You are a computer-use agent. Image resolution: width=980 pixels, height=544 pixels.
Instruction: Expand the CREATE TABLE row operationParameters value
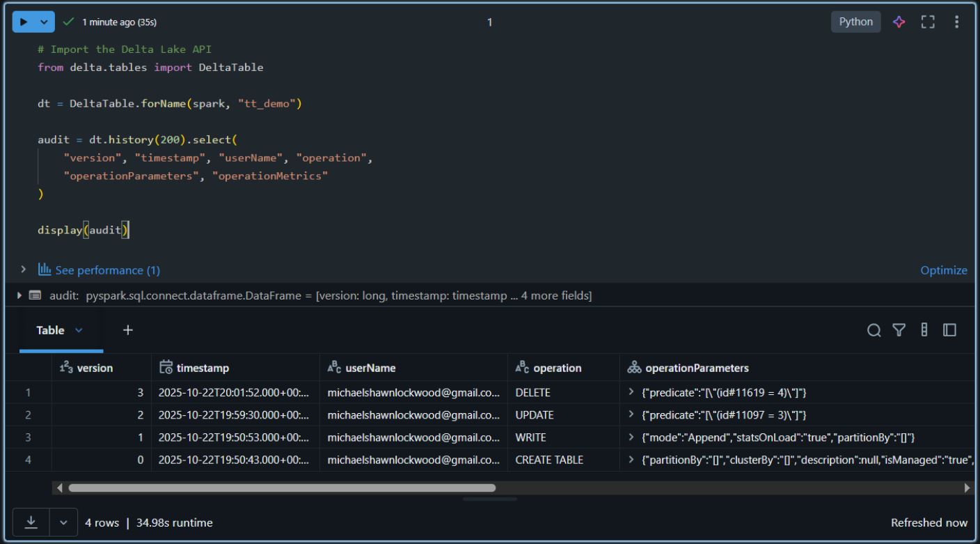[x=631, y=460]
